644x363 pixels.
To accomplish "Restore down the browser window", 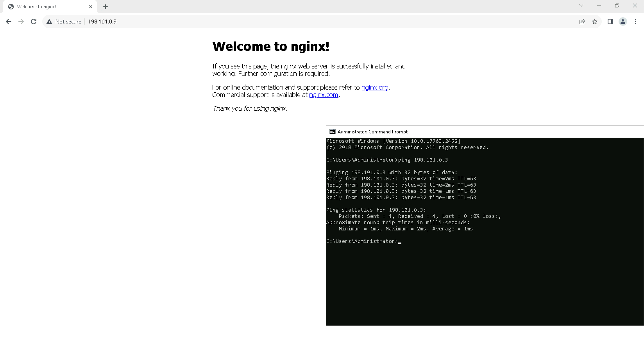I will coord(617,5).
